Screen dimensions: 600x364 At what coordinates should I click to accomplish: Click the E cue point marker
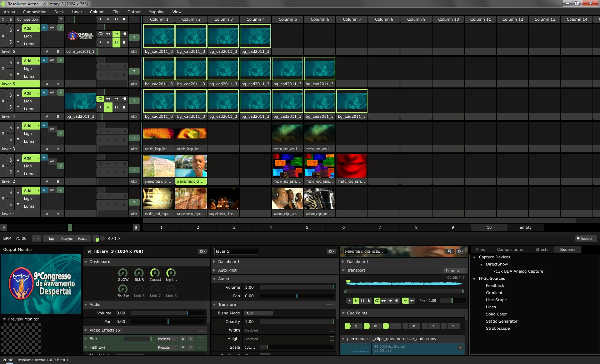point(386,326)
